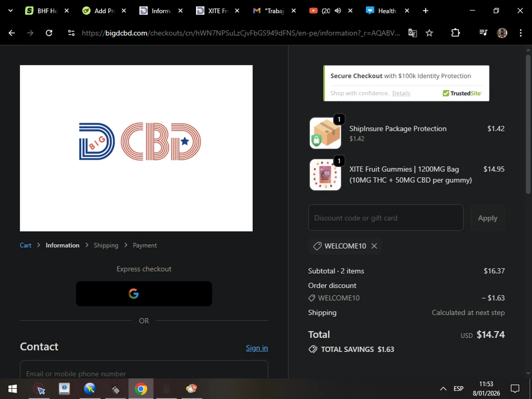Select the Payment breadcrumb step
The width and height of the screenshot is (532, 399).
(145, 245)
